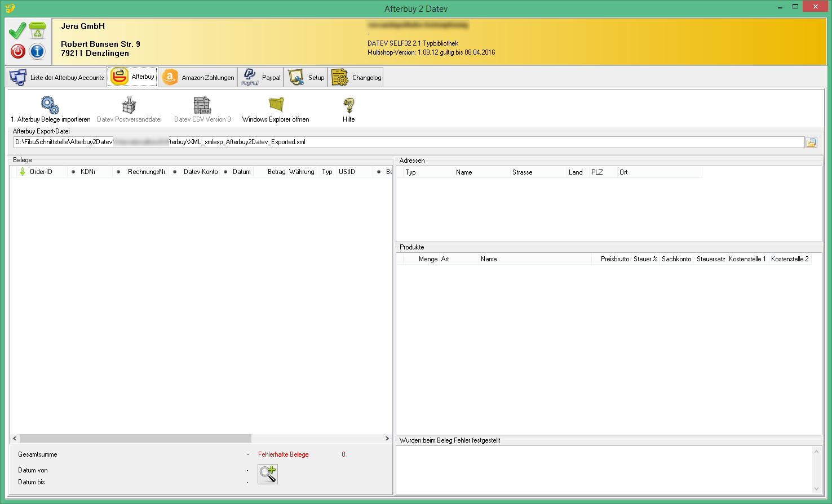The height and width of the screenshot is (504, 832).
Task: Click Afterbuy Belege importieren gears icon
Action: (x=50, y=105)
